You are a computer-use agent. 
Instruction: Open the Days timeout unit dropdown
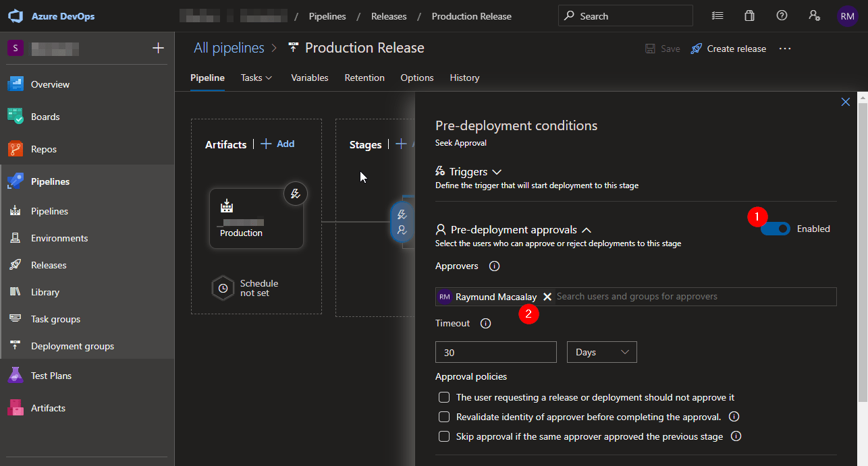[601, 351]
